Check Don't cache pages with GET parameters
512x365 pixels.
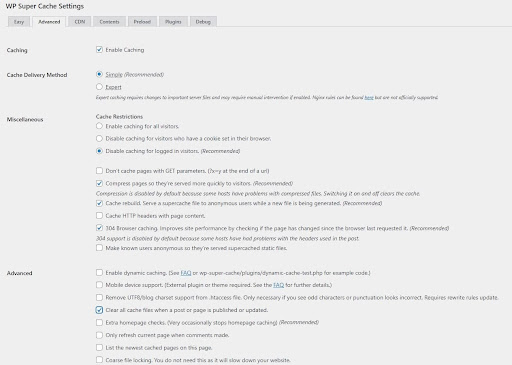[99, 171]
